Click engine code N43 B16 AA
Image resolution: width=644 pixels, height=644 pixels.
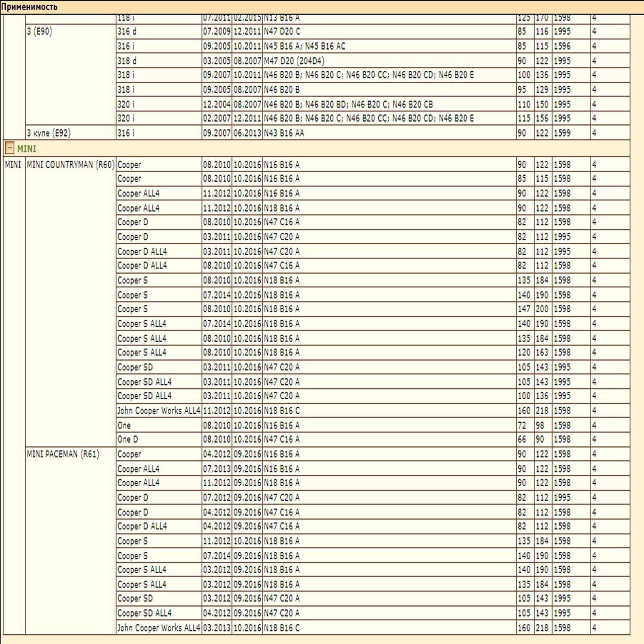284,133
